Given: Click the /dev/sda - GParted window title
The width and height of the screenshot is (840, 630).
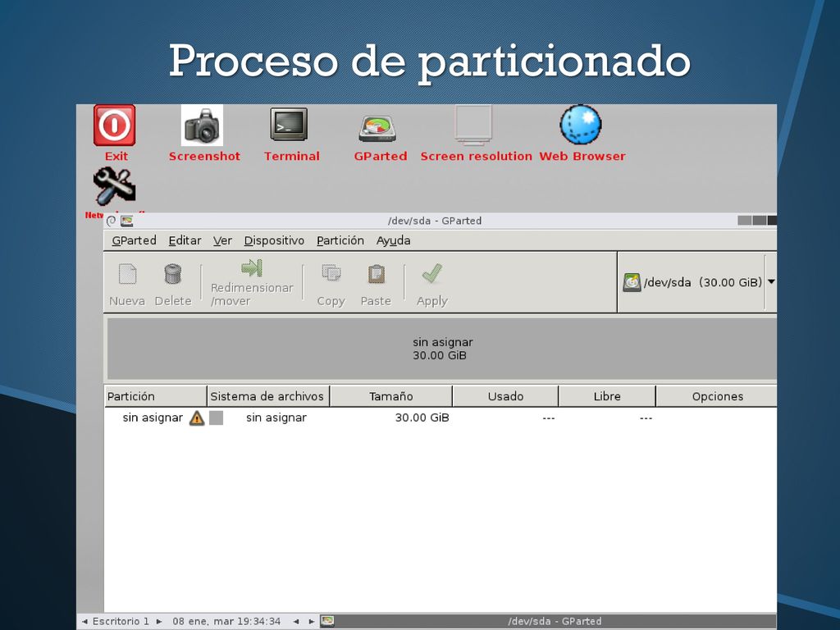Looking at the screenshot, I should click(435, 221).
